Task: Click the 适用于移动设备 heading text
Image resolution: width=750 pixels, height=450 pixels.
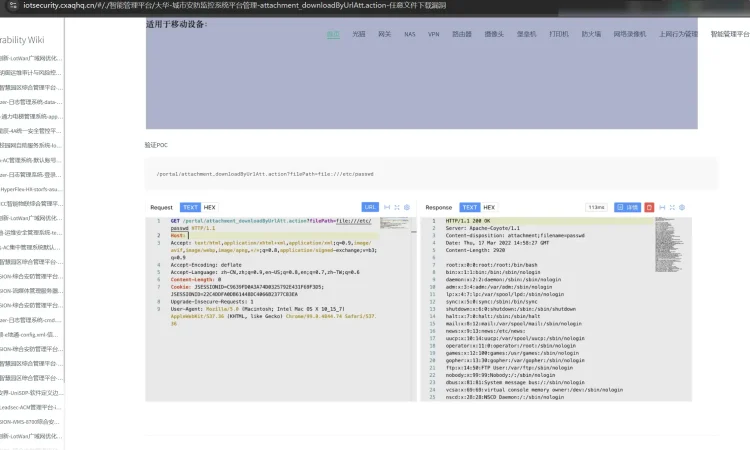Action: pyautogui.click(x=176, y=24)
